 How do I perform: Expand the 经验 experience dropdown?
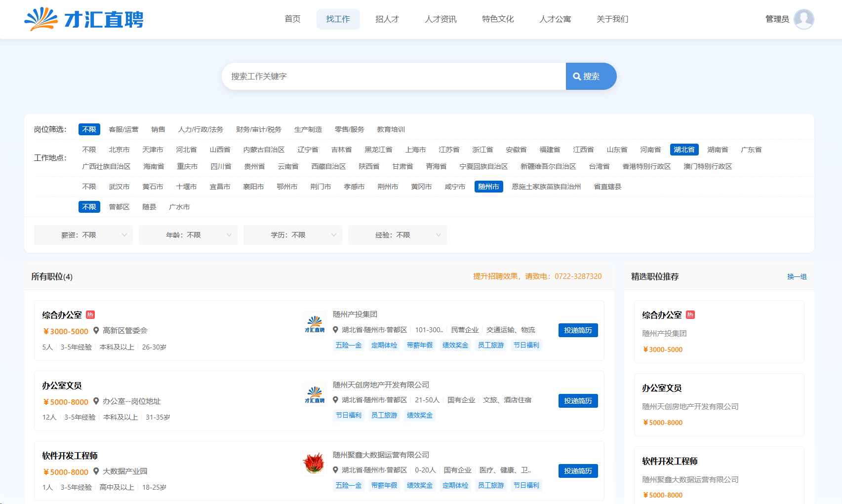[398, 235]
